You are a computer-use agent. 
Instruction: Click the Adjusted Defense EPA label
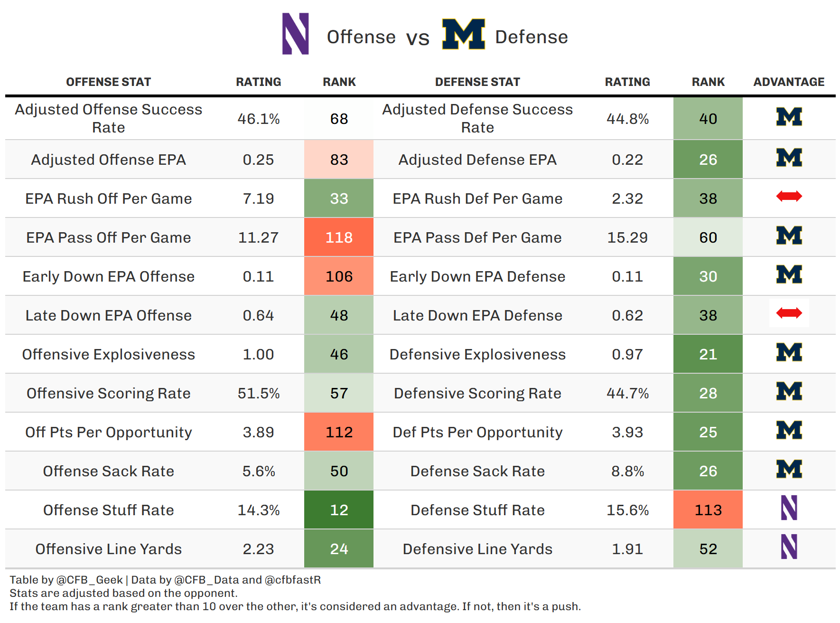pyautogui.click(x=477, y=160)
